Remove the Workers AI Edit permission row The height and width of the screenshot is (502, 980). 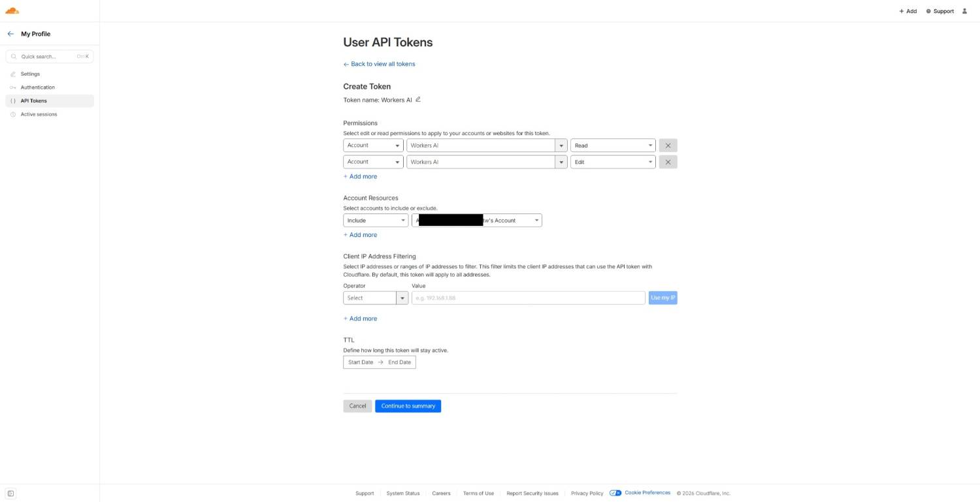click(x=668, y=162)
